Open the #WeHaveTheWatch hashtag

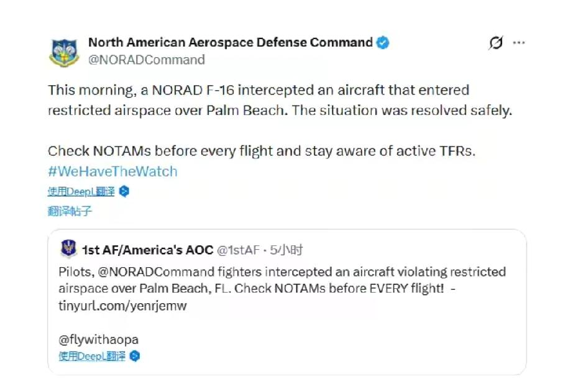[112, 171]
